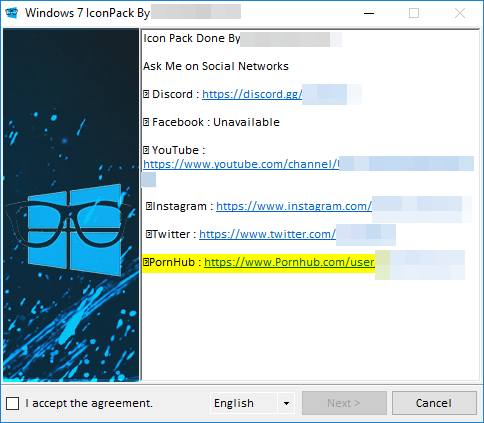
Task: Minimize the Windows 7 IconPack window
Action: [x=369, y=13]
